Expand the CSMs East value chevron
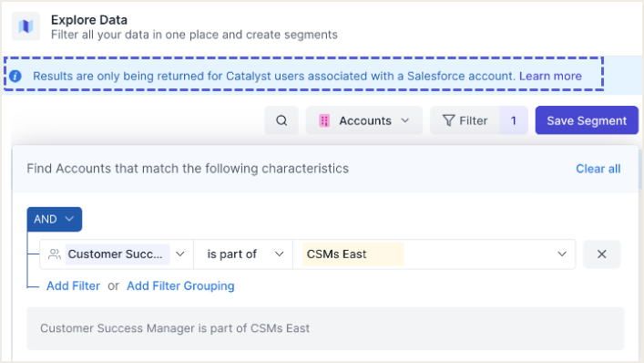Image resolution: width=644 pixels, height=363 pixels. coord(562,254)
